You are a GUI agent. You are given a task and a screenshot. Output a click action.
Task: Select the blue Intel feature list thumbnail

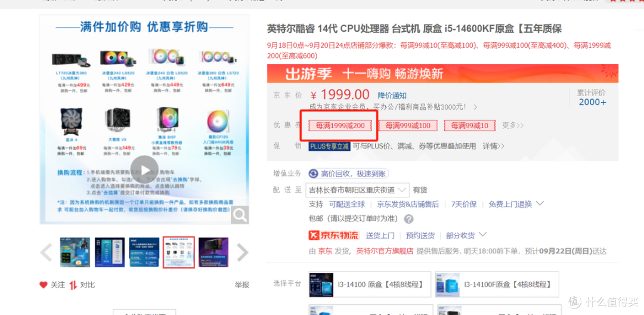(x=144, y=252)
